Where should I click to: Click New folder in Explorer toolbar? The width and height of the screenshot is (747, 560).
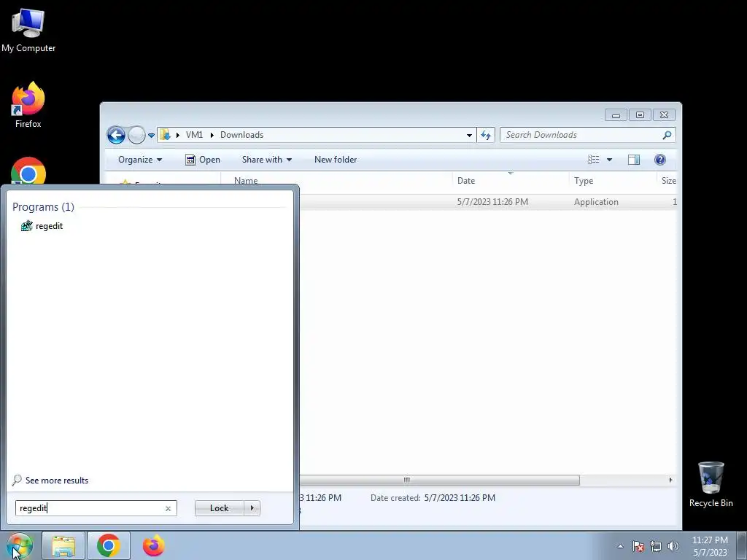[x=336, y=160]
